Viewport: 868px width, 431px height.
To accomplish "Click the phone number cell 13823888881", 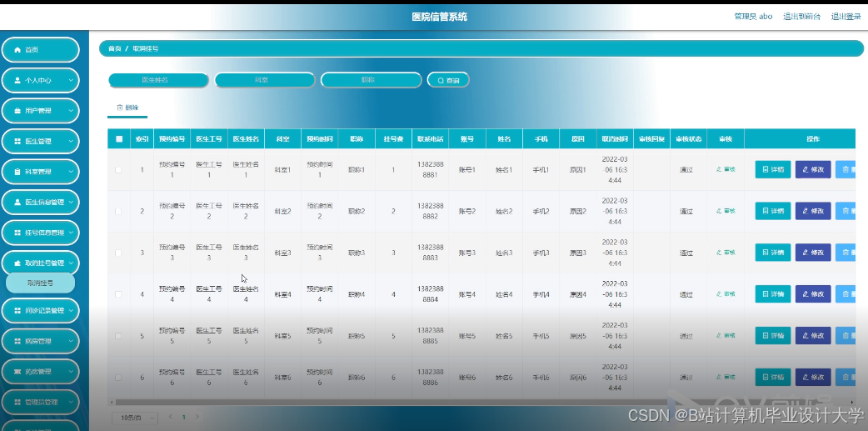I will click(x=430, y=169).
